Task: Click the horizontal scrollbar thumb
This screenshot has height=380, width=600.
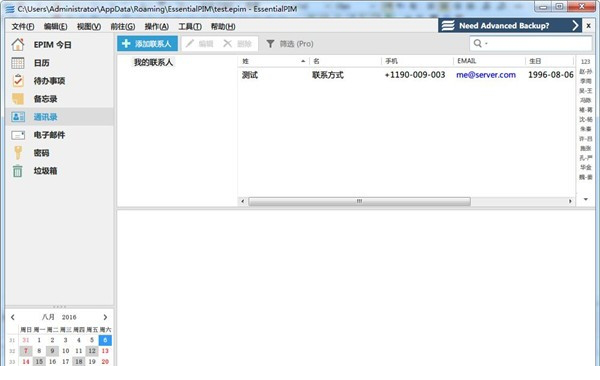Action: coord(359,201)
